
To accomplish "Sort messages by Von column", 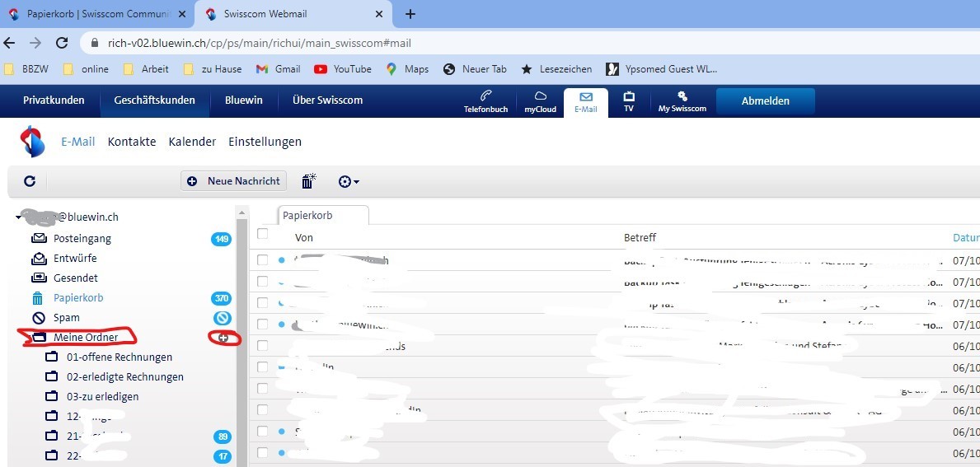I will coord(304,238).
